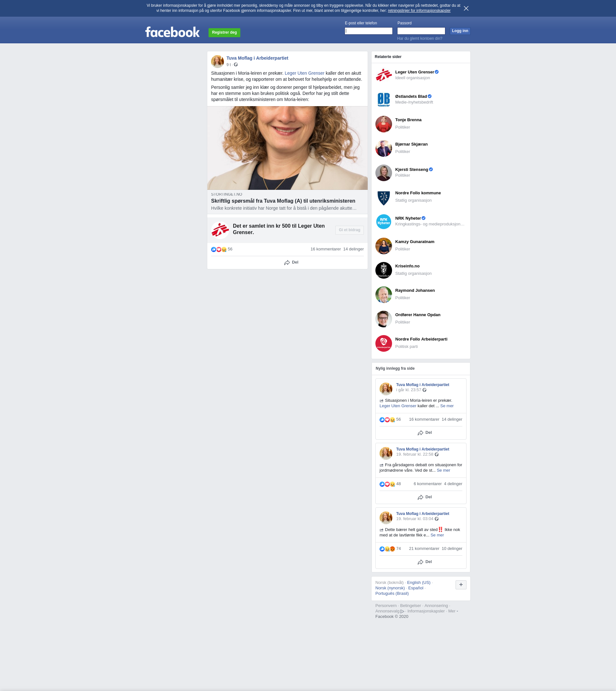Click the Del share button on main post
This screenshot has width=616, height=691.
(291, 263)
